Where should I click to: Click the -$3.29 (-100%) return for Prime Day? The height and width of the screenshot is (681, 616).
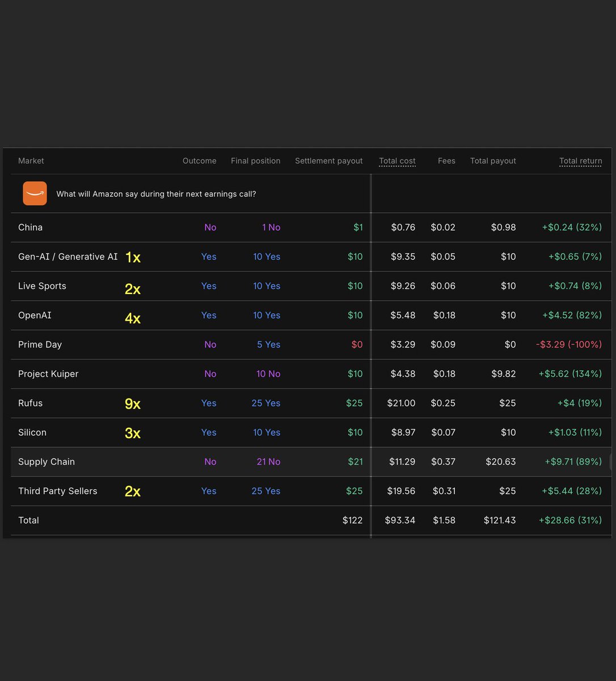point(569,345)
